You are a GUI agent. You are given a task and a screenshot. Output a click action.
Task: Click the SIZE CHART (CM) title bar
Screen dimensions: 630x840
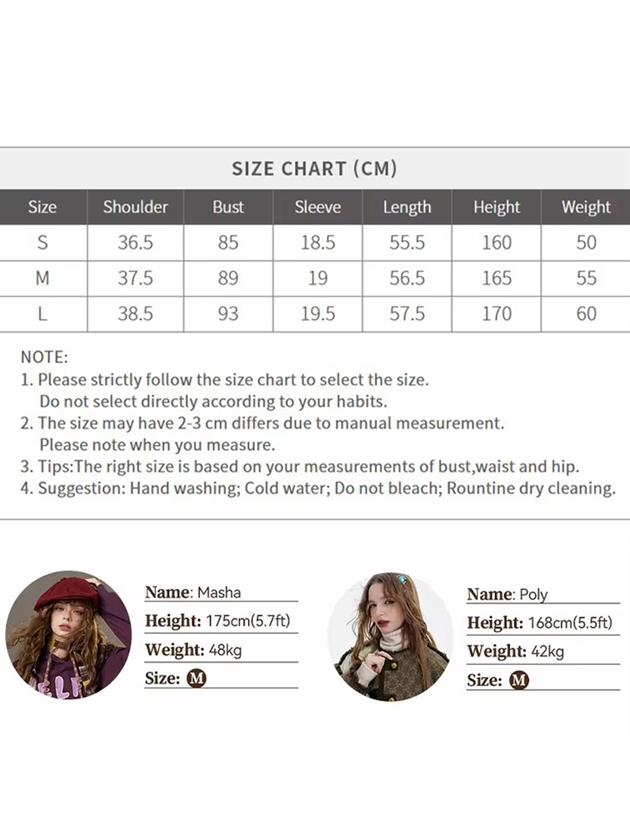point(315,169)
